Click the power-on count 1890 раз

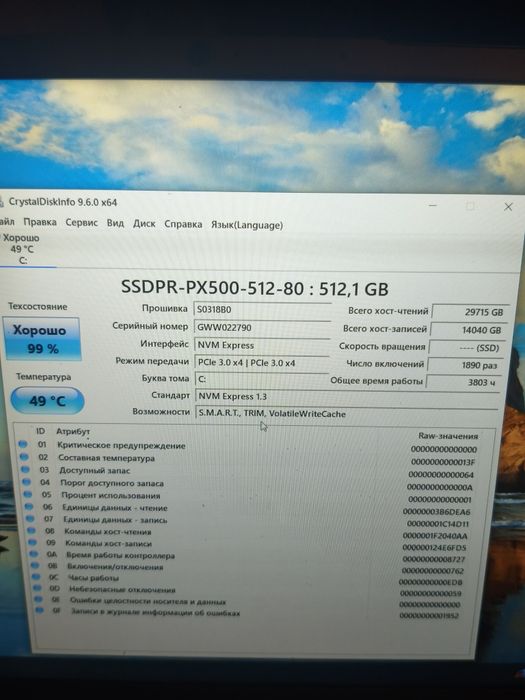[x=466, y=365]
